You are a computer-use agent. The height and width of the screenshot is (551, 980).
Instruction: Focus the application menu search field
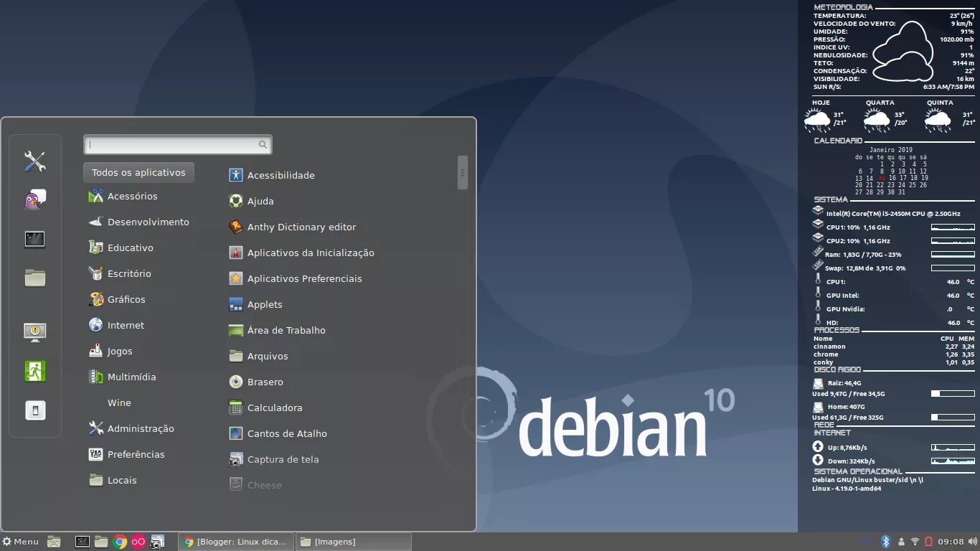[x=177, y=144]
